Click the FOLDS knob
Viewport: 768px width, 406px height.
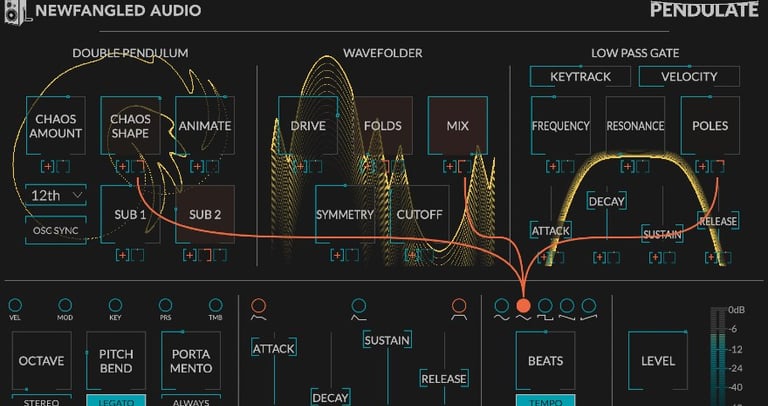pos(383,126)
